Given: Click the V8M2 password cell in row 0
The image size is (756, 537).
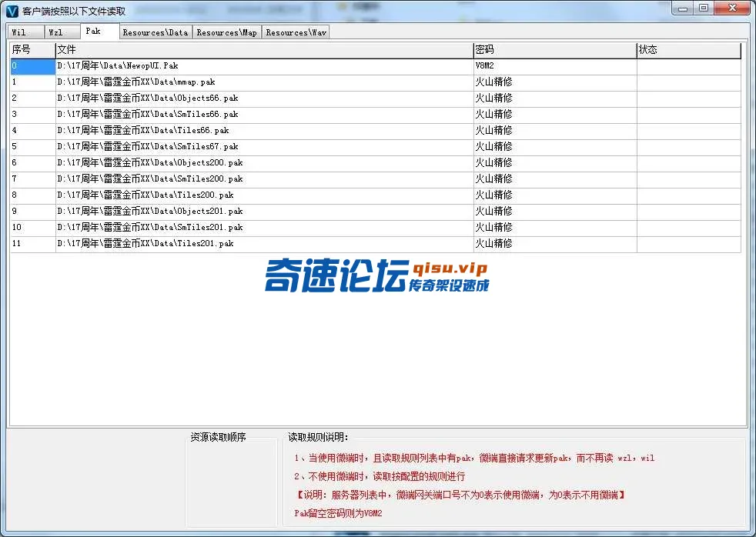Looking at the screenshot, I should point(555,66).
